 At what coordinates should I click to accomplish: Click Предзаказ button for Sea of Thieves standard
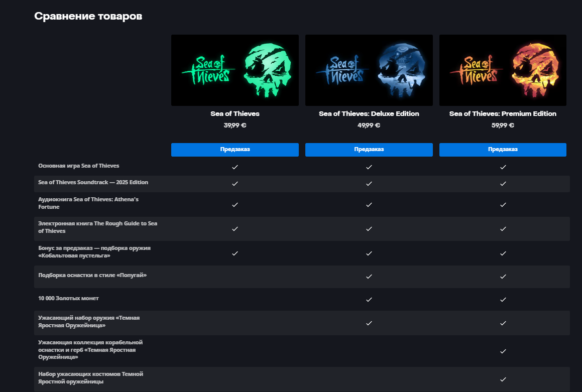[235, 150]
